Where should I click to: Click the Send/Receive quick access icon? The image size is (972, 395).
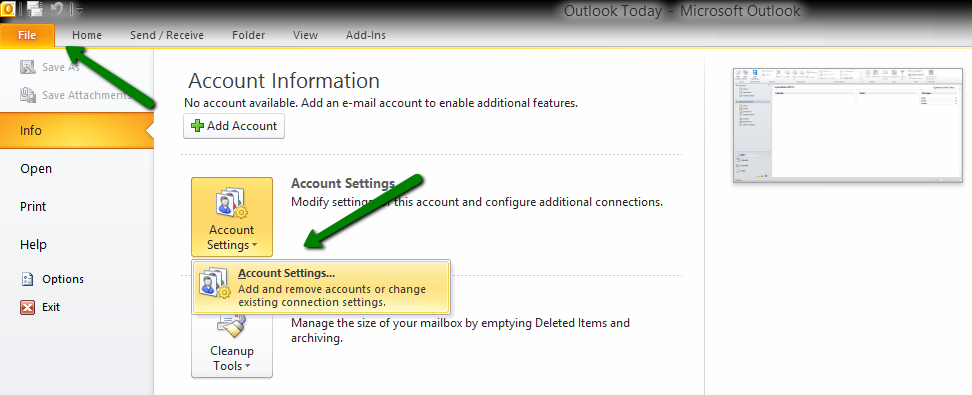(x=35, y=9)
